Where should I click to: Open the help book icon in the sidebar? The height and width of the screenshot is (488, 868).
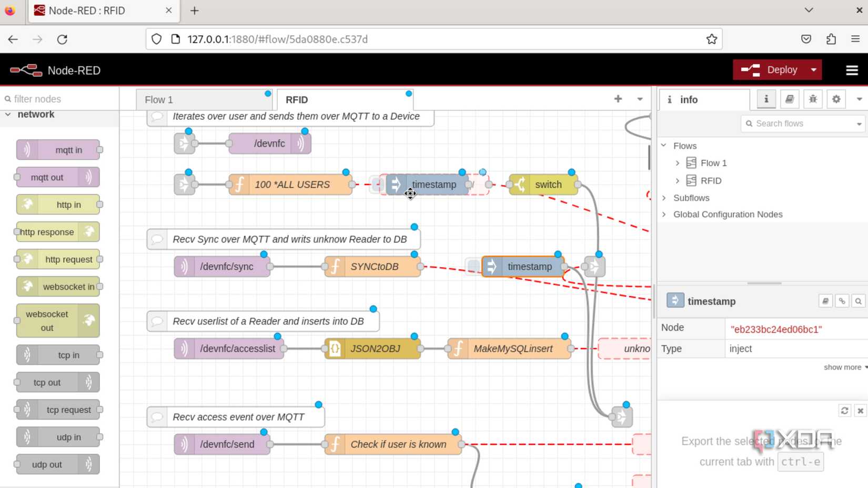coord(790,99)
